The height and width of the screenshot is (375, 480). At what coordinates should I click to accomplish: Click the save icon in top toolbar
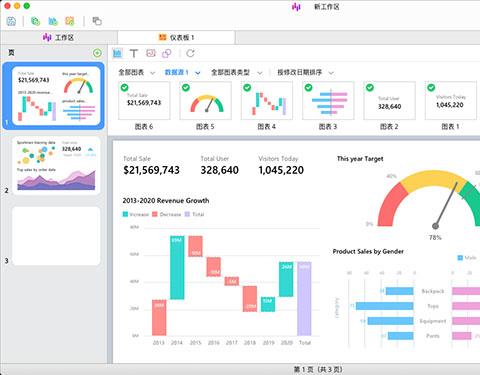pyautogui.click(x=11, y=21)
